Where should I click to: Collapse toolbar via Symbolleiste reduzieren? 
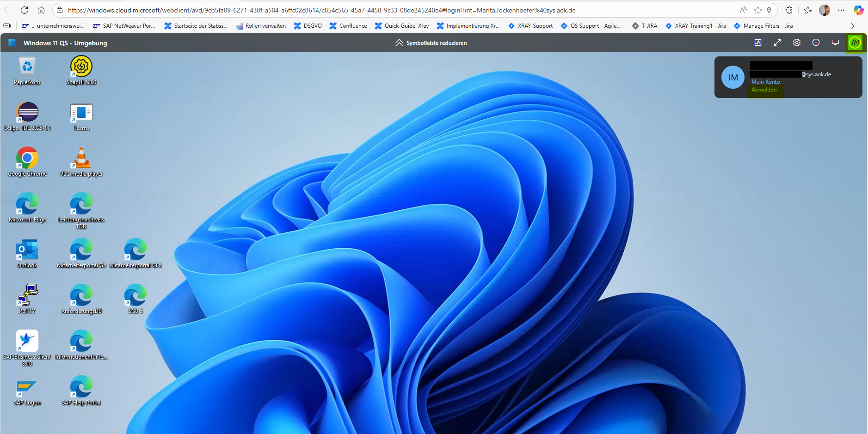coord(431,43)
